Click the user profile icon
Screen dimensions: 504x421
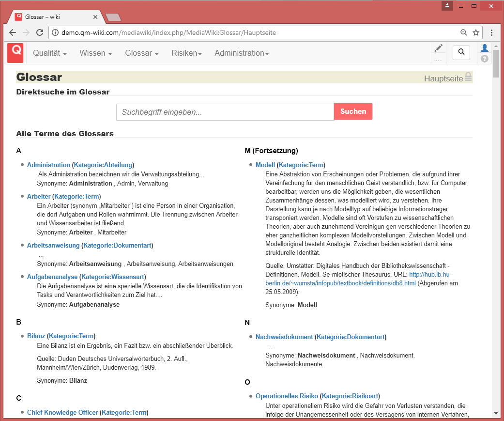pyautogui.click(x=484, y=47)
